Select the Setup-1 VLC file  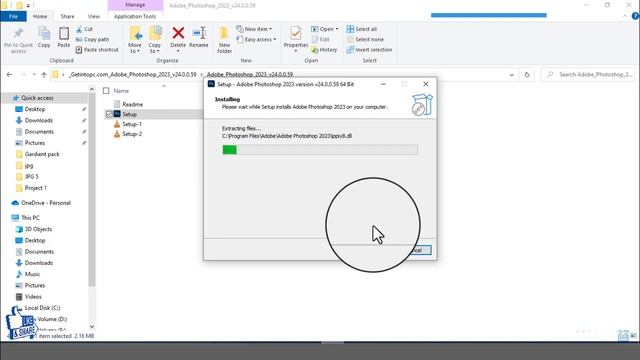128,124
